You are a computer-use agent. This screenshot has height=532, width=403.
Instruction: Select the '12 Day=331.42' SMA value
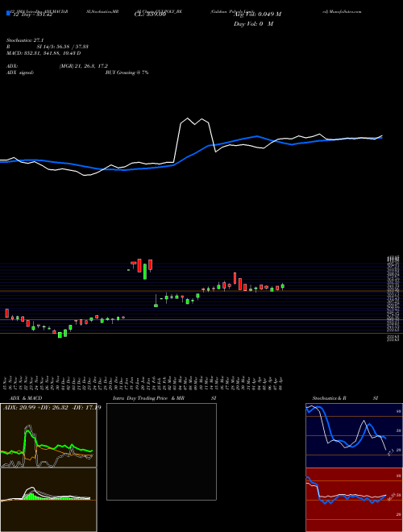coord(31,15)
